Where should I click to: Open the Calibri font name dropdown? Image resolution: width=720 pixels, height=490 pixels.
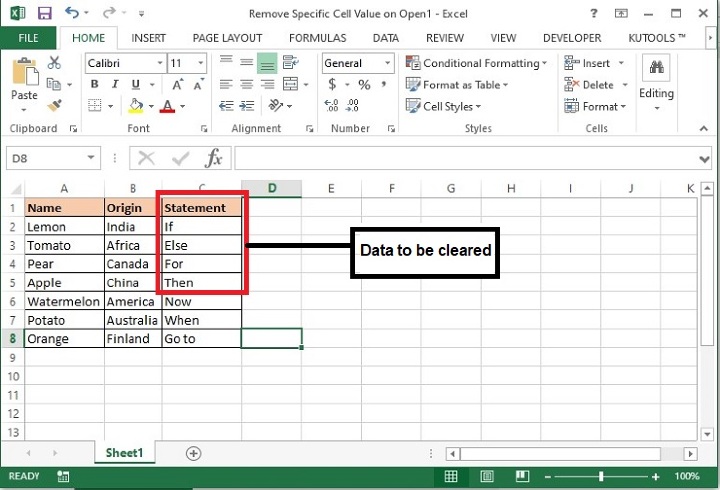160,63
